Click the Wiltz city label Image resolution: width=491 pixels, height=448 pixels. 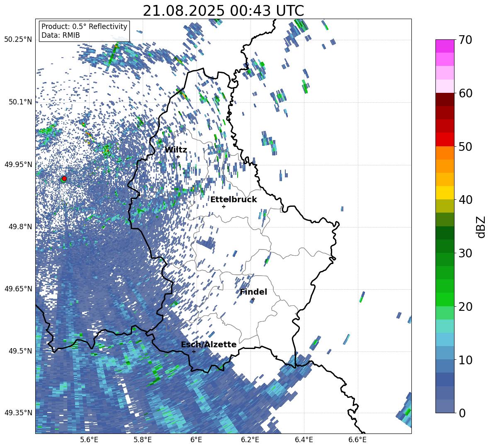point(176,150)
